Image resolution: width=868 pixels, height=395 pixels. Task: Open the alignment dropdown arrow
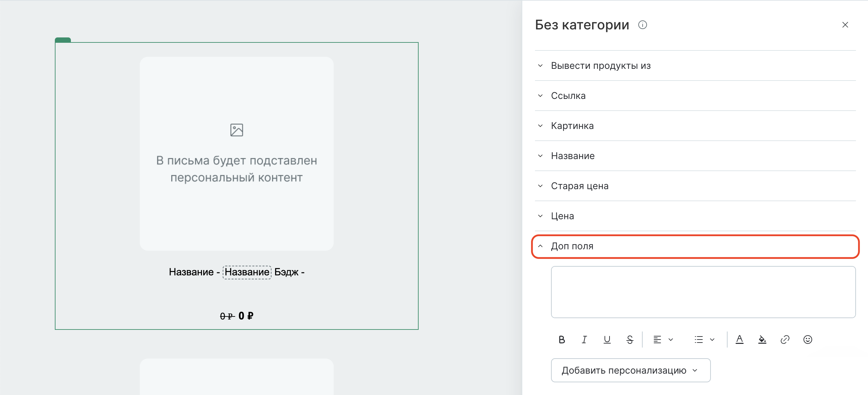point(670,340)
